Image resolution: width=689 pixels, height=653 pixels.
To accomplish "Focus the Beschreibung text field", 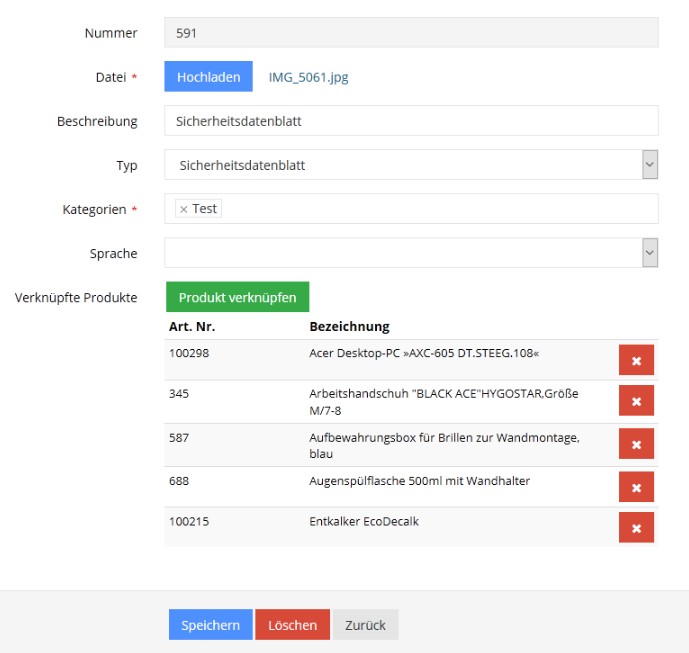I will point(410,121).
